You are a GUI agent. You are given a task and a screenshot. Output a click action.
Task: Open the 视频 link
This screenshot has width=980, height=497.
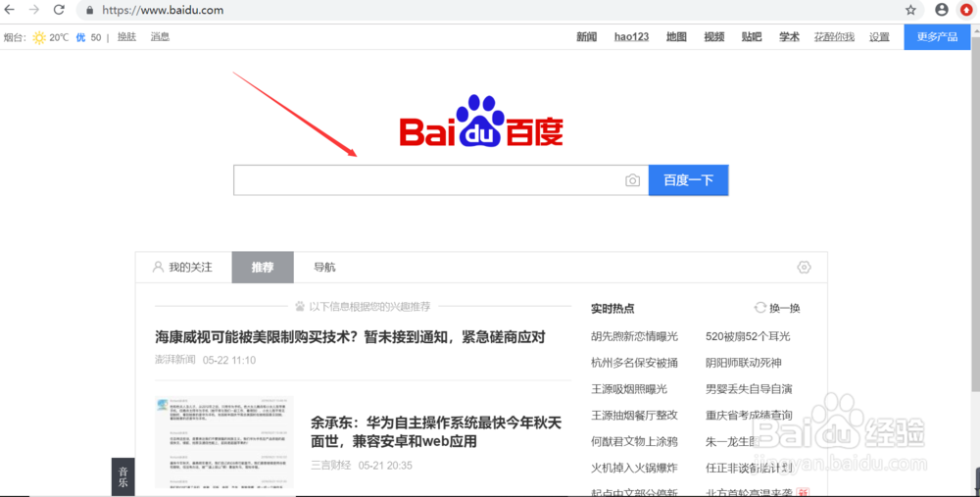713,37
